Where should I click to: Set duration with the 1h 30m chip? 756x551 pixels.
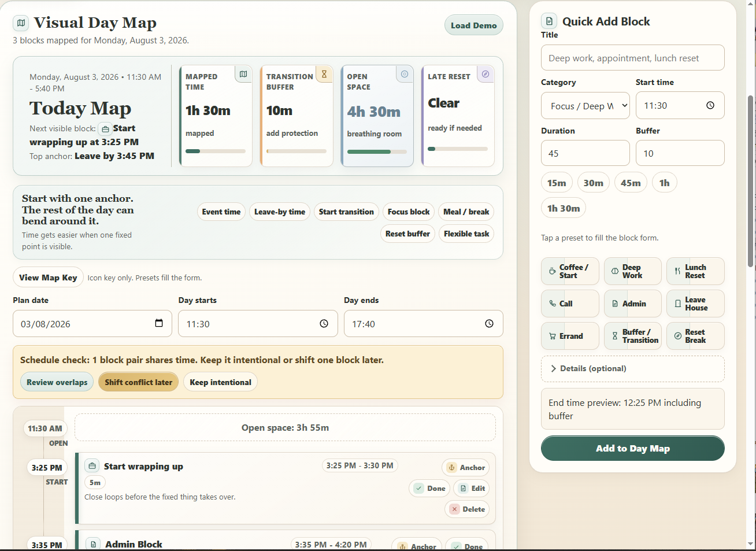click(564, 208)
